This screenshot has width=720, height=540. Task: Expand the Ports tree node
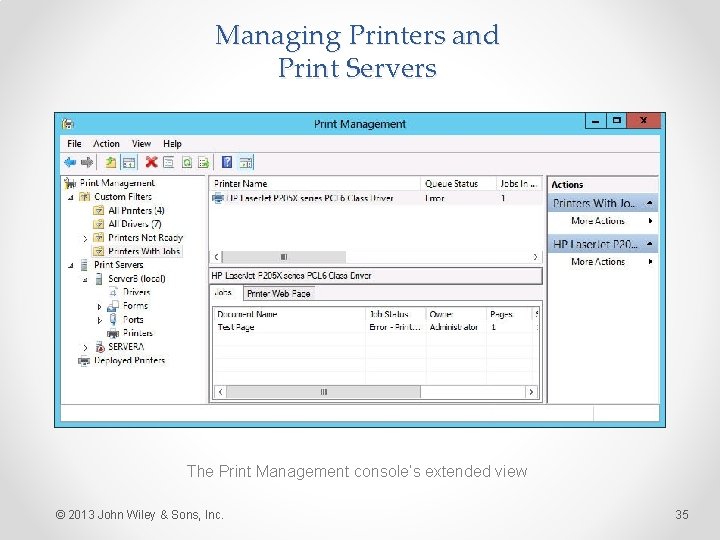click(99, 320)
